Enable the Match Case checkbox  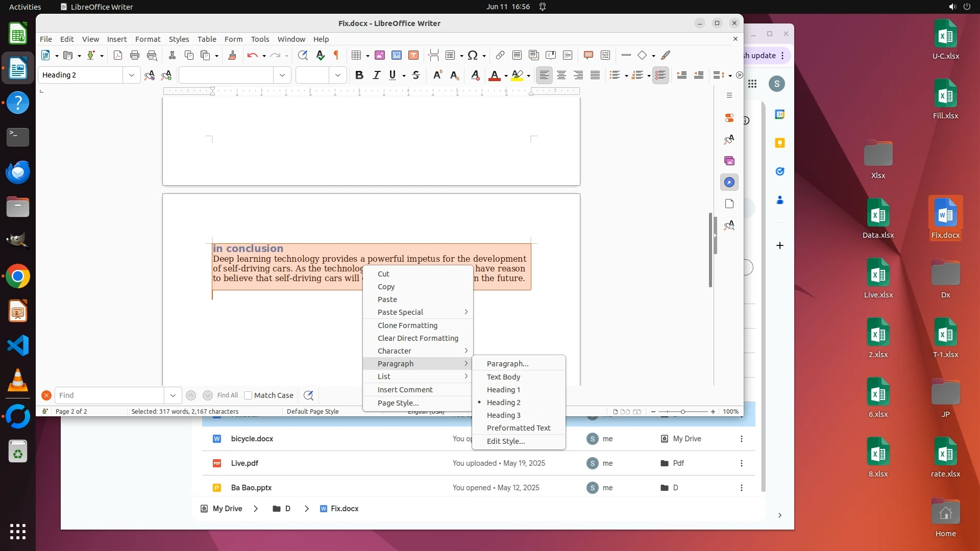coord(248,395)
